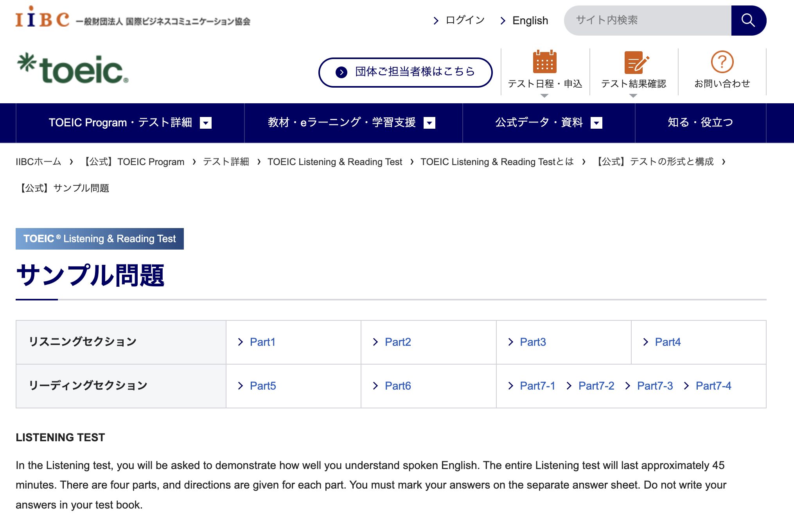Switch site language to English

tap(530, 20)
